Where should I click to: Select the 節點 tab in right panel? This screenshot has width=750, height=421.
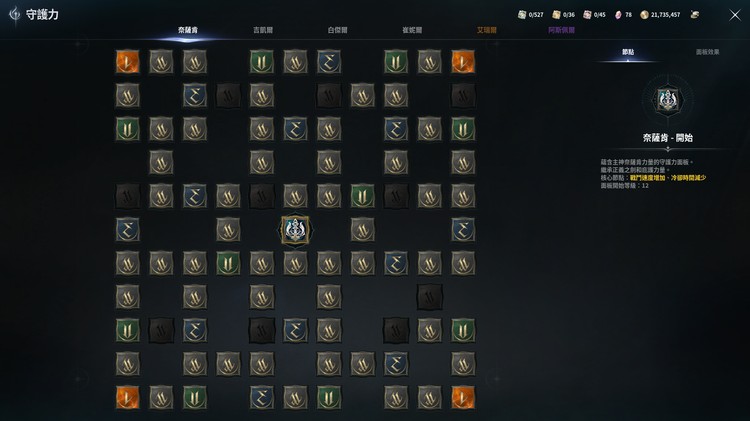point(628,52)
